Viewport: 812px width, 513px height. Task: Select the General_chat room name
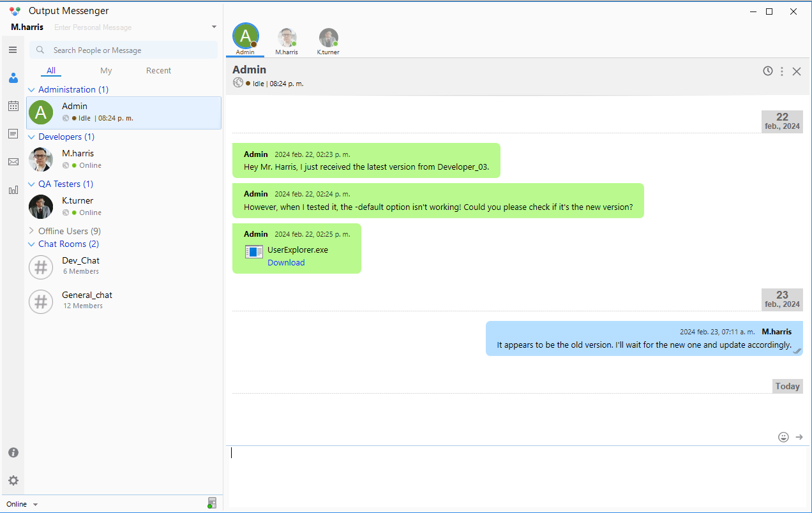click(87, 295)
